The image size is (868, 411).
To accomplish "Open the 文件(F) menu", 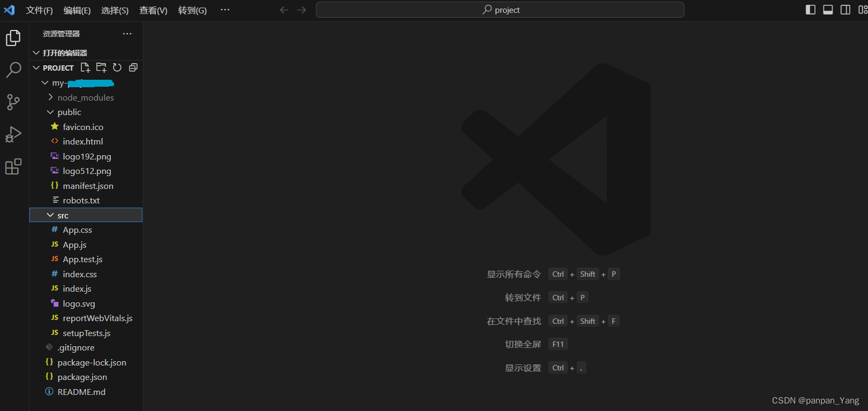I will coord(40,10).
